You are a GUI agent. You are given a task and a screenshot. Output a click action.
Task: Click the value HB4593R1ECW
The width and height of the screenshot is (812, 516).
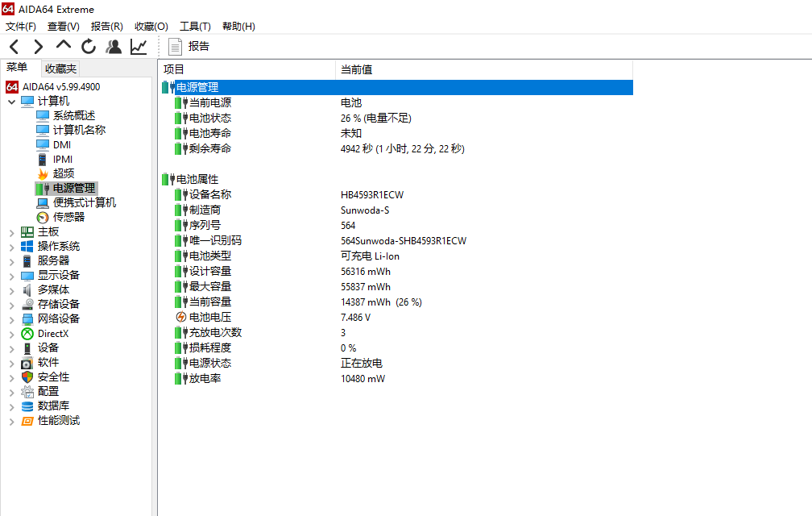[372, 195]
